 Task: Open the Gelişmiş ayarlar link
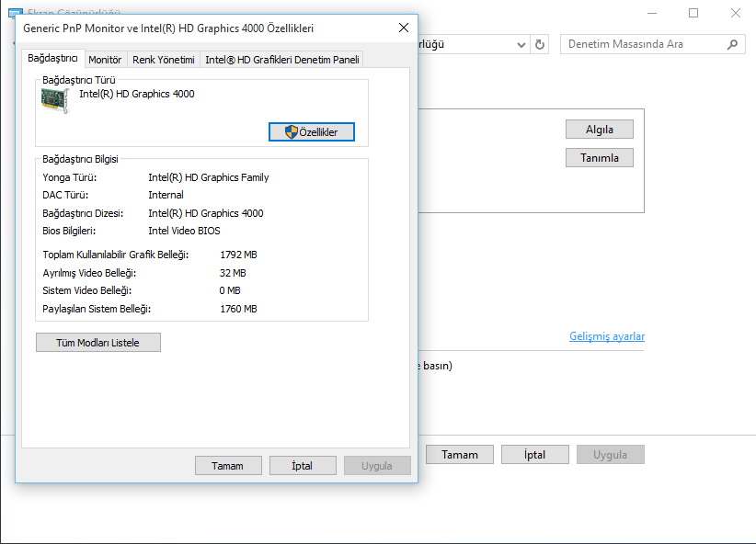point(607,336)
